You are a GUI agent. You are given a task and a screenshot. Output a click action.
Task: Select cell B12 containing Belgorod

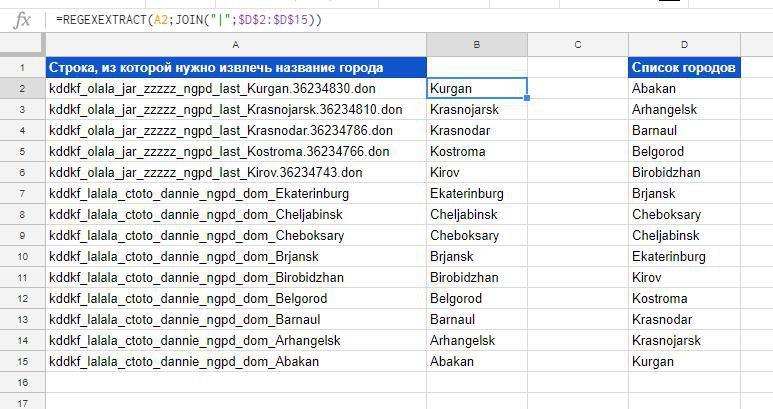(x=477, y=299)
